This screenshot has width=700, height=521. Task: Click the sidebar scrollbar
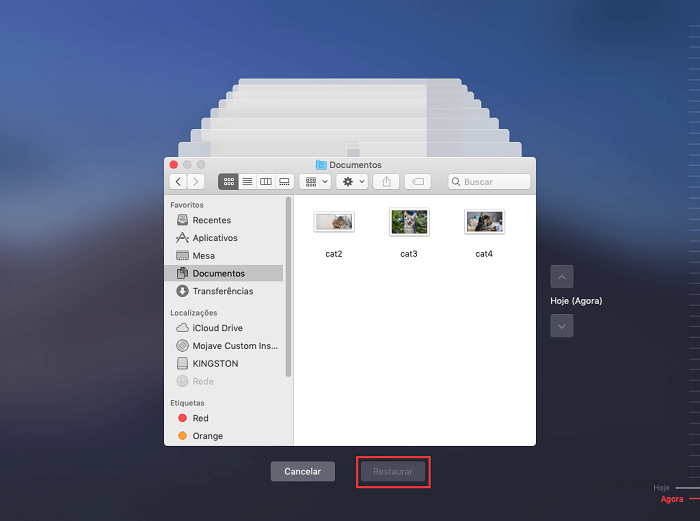tap(288, 287)
